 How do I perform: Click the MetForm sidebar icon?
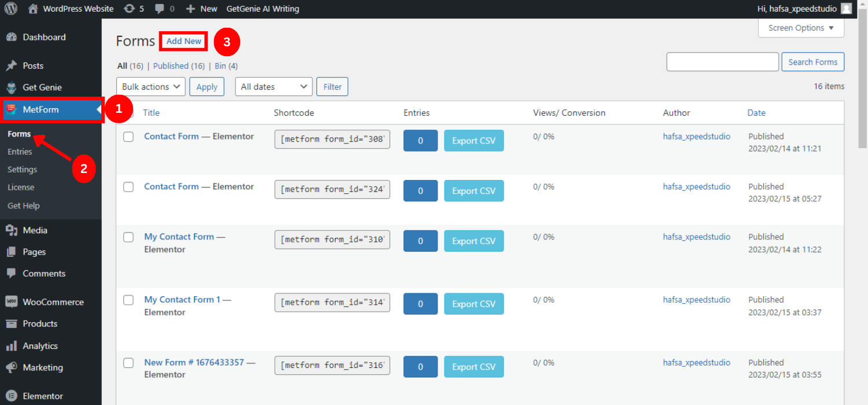[12, 109]
